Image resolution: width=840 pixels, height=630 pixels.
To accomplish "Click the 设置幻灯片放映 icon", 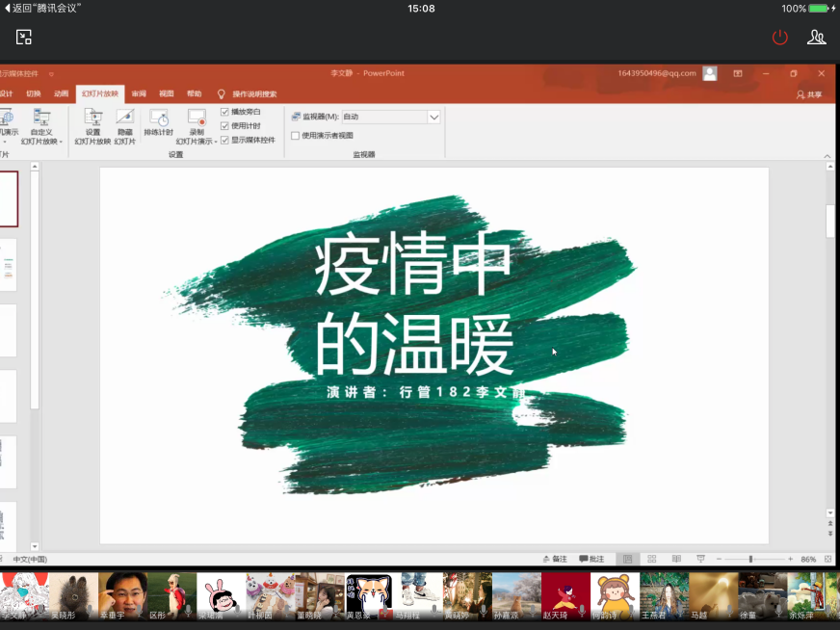I will coord(92,124).
